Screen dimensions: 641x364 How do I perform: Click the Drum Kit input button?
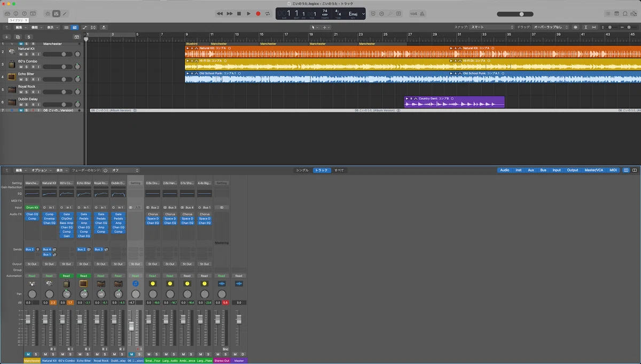[x=32, y=207]
